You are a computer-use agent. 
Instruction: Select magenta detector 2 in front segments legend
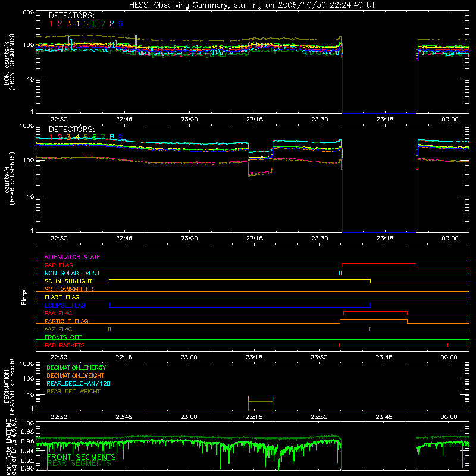[60, 24]
